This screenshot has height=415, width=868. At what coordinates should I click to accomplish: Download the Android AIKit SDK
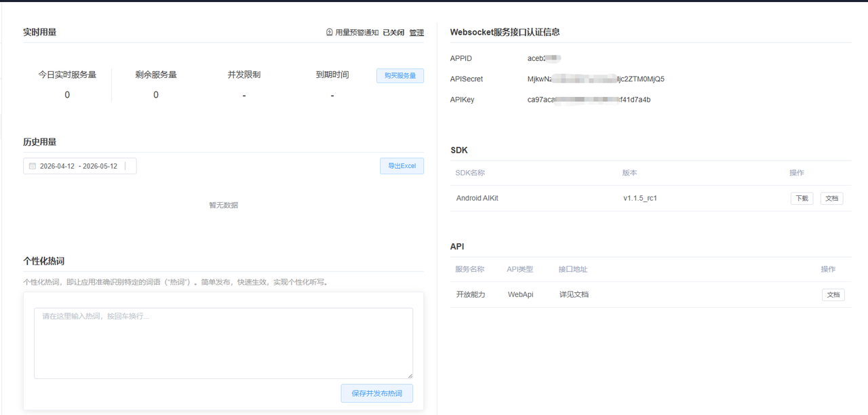click(802, 199)
